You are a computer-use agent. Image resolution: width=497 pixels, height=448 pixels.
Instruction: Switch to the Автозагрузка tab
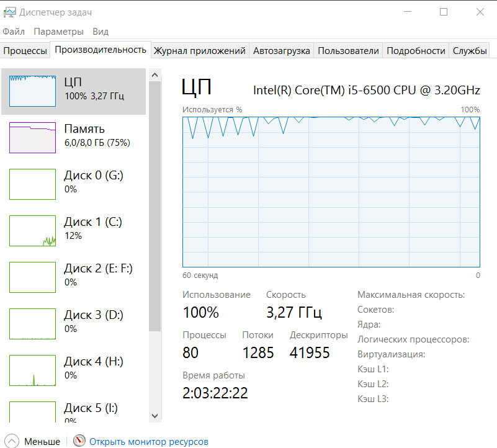(282, 51)
